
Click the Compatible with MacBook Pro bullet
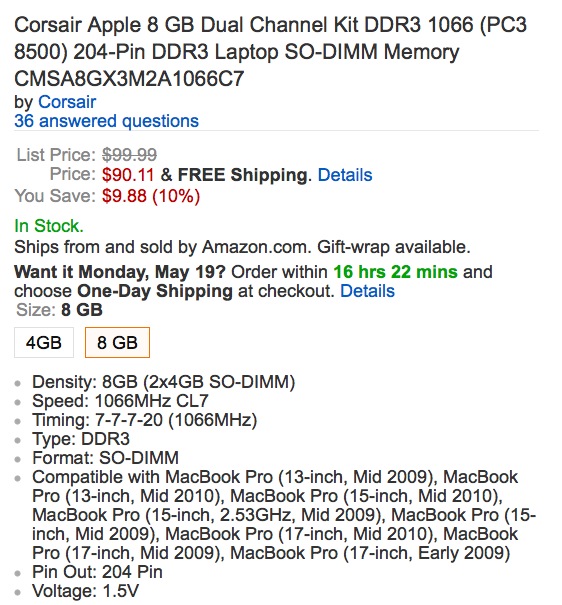(x=284, y=515)
